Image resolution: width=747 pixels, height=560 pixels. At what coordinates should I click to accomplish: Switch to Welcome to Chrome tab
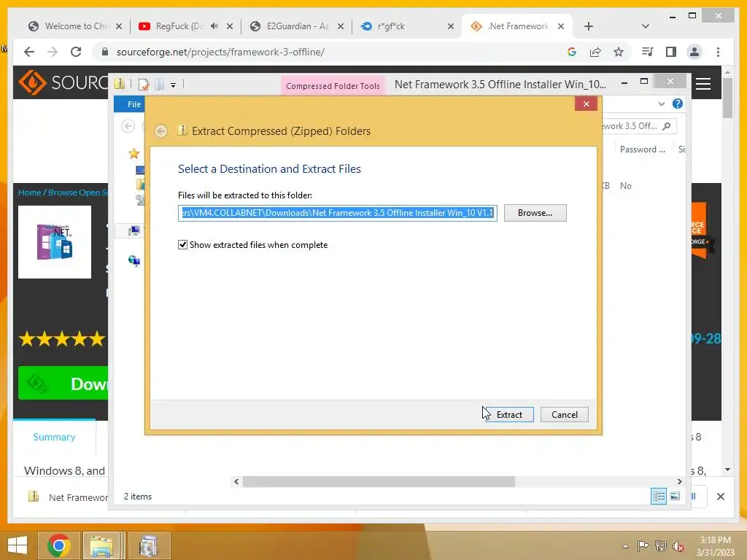point(75,26)
